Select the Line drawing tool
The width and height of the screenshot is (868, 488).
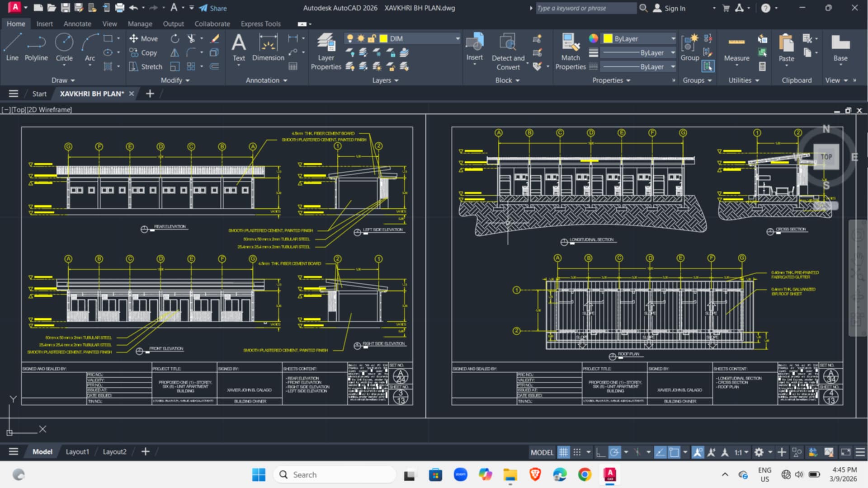point(12,47)
